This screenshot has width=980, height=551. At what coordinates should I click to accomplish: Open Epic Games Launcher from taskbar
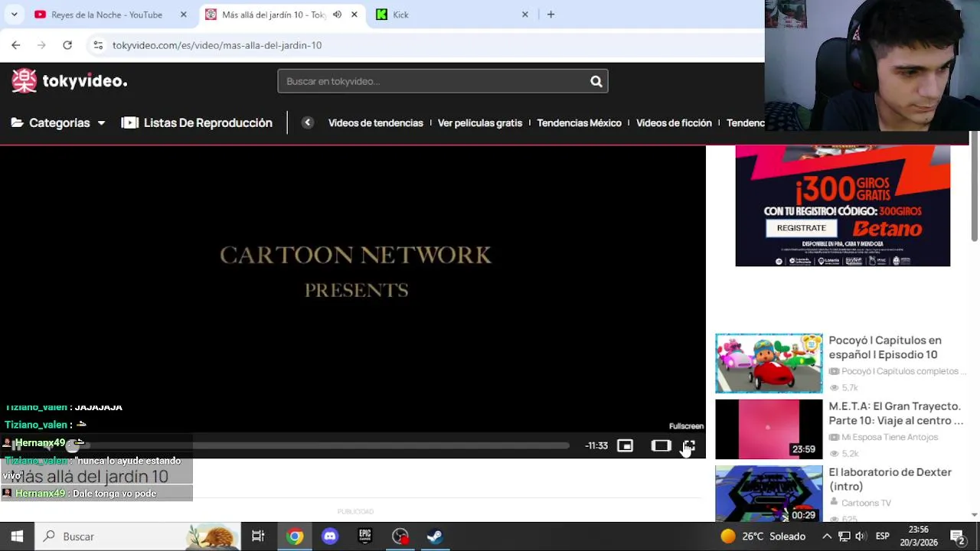365,536
